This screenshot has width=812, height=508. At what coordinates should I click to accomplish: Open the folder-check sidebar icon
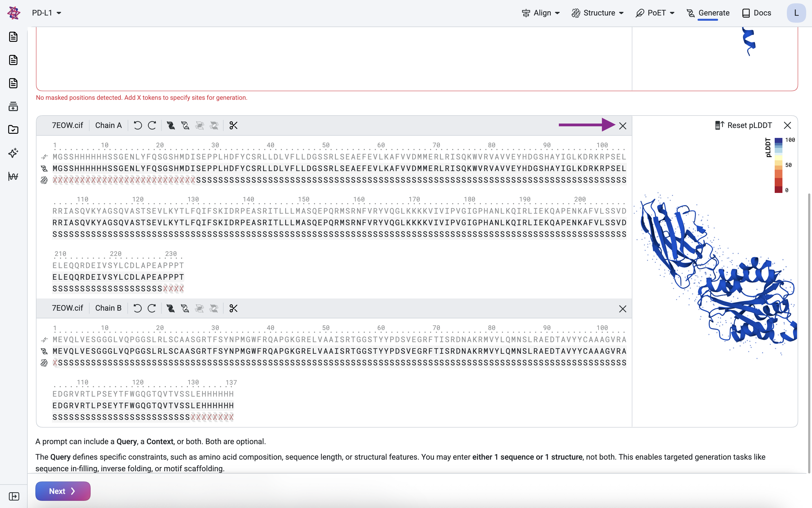coord(14,130)
